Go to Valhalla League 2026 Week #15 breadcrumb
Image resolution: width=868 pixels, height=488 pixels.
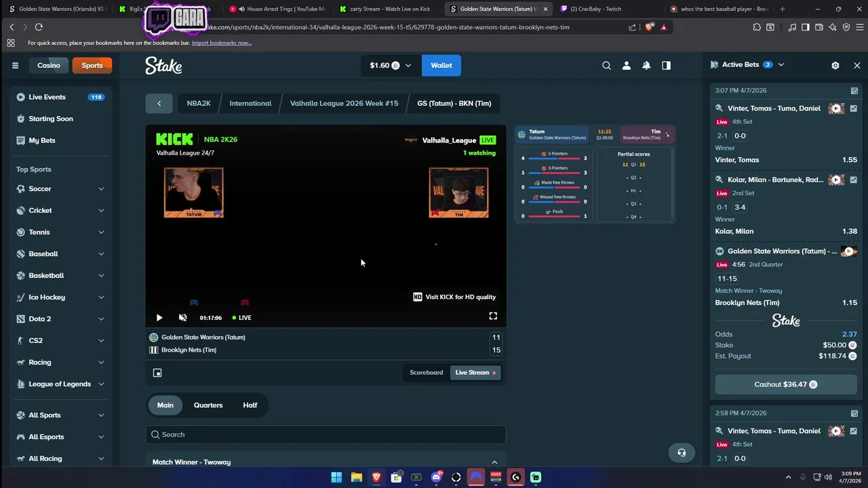(x=344, y=103)
